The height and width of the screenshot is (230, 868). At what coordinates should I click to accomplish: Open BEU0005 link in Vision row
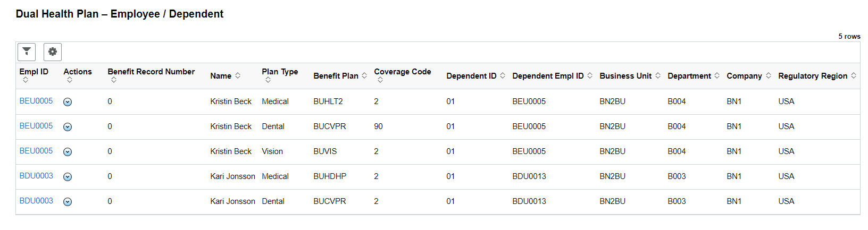coord(36,151)
